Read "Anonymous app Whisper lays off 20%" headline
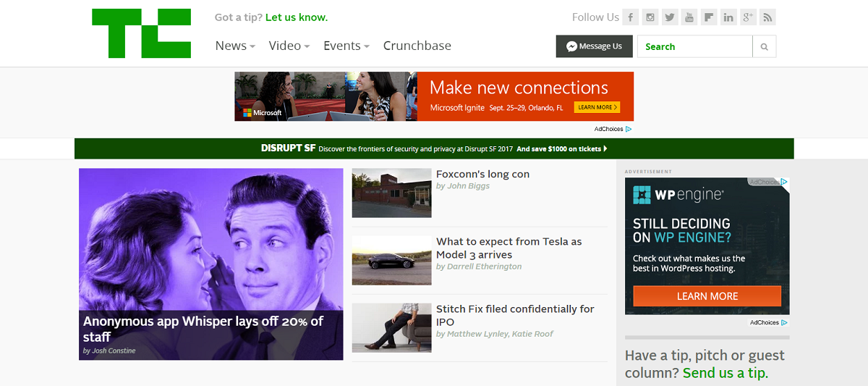This screenshot has height=386, width=868. 203,329
